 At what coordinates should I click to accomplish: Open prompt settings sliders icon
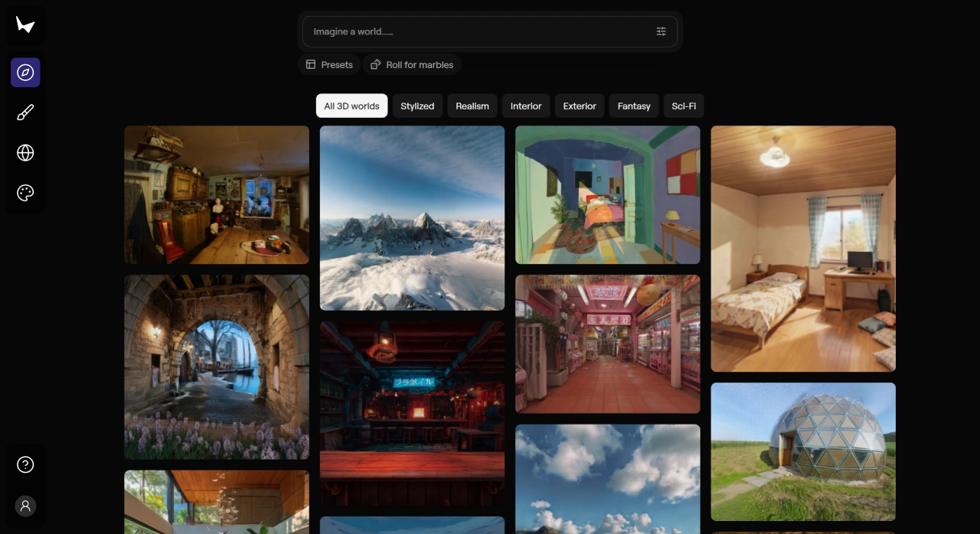coord(661,31)
